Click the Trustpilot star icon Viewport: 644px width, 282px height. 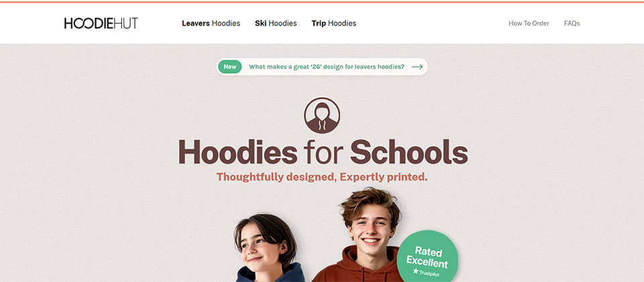point(416,271)
